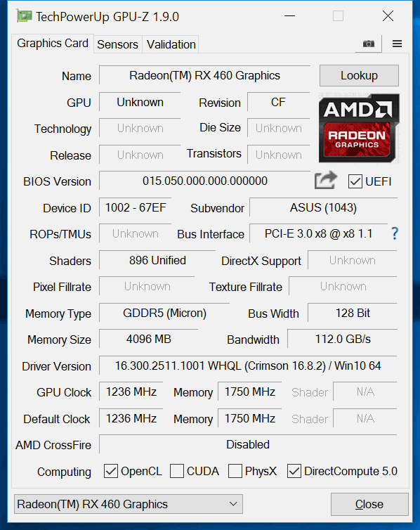Image resolution: width=420 pixels, height=530 pixels.
Task: Click the ROPs/TMUs Unknown field
Action: click(x=136, y=233)
